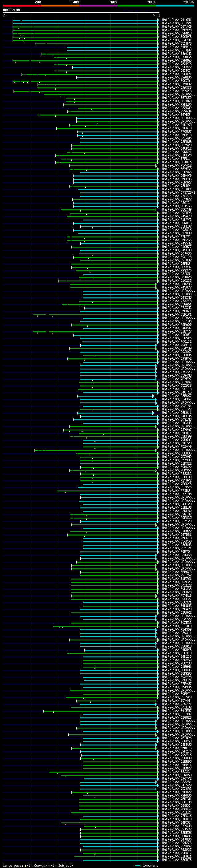Click label UniRef100_B3RS46

pos(176,172)
